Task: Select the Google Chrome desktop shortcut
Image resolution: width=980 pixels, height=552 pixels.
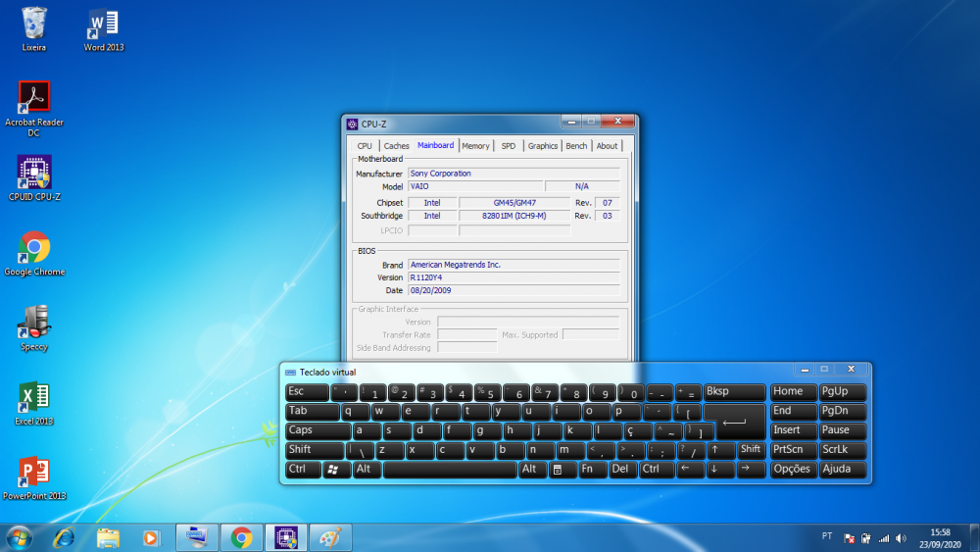Action: pos(33,253)
